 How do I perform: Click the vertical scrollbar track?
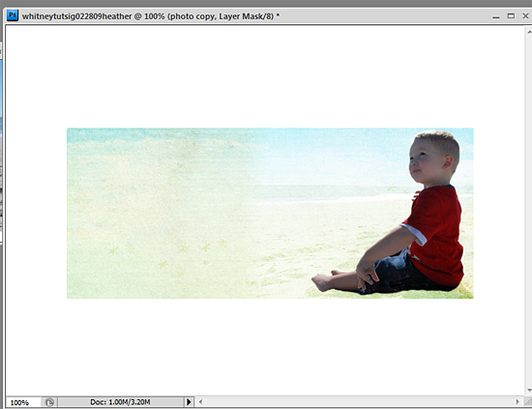528,211
